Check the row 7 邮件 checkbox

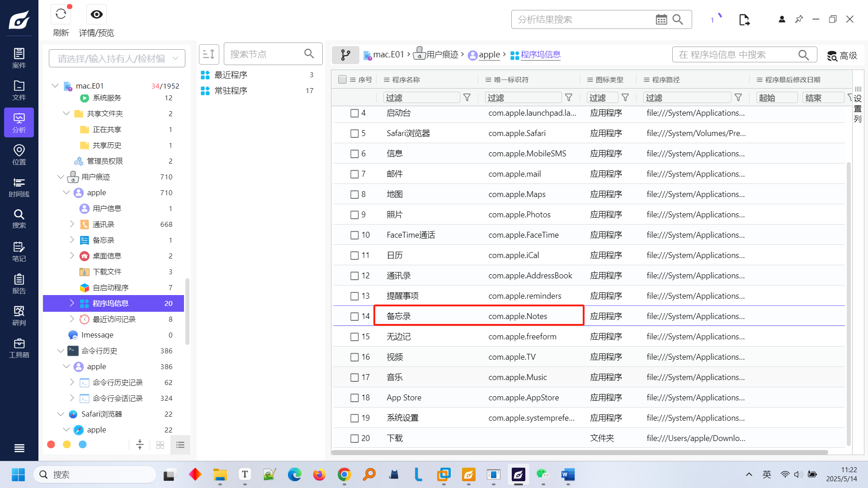tap(354, 174)
